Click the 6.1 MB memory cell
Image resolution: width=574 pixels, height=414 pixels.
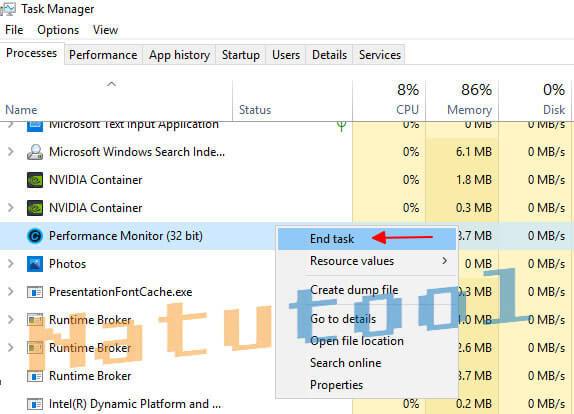[462, 152]
